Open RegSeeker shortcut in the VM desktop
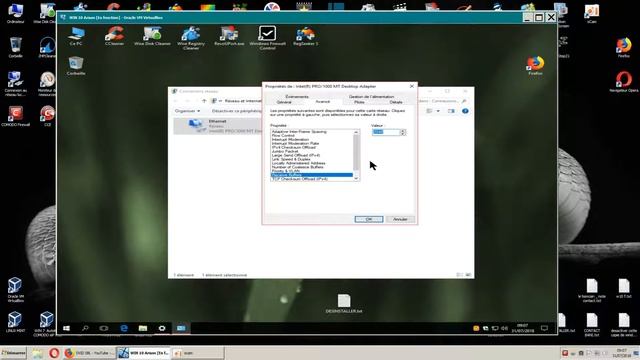Screen dimensions: 640x360 (x=305, y=36)
